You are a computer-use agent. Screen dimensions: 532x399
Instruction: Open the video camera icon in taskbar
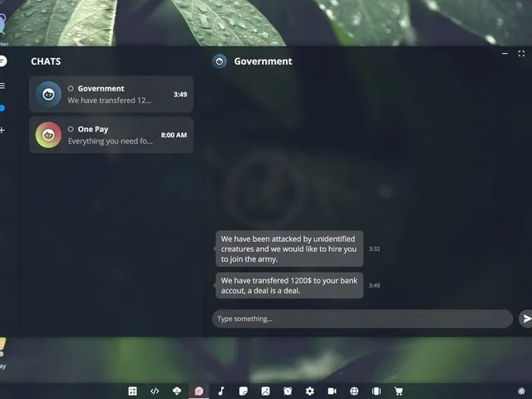[x=332, y=392]
